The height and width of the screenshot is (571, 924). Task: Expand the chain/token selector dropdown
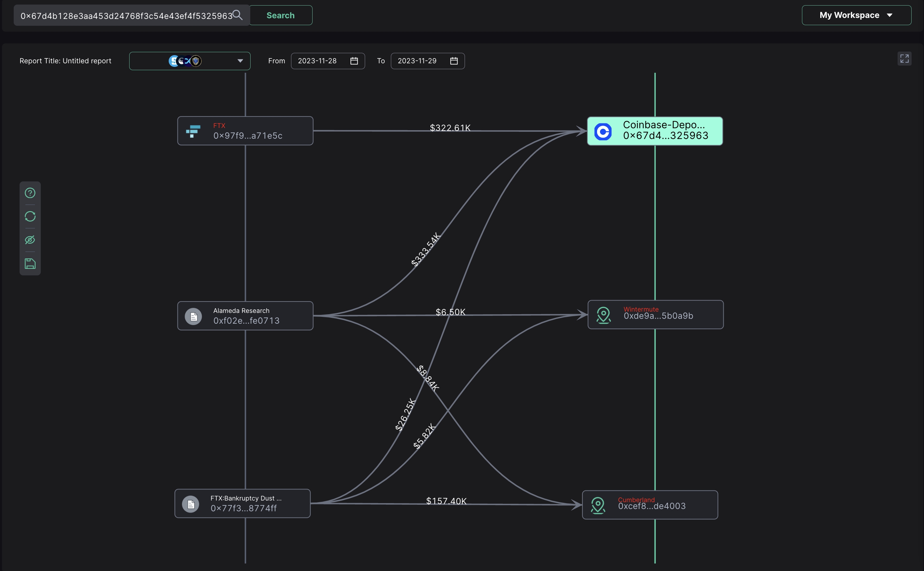[x=190, y=61]
